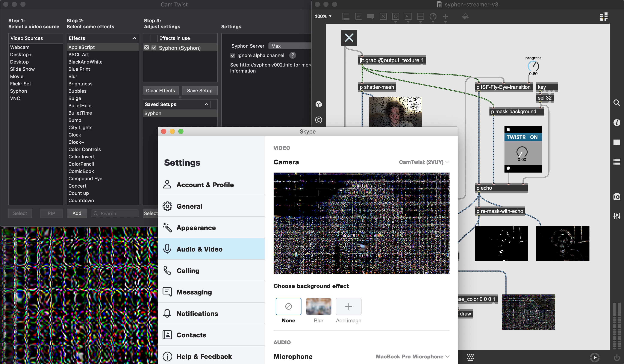Click the CamTwist effects Search field
This screenshot has height=364, width=624.
point(115,214)
